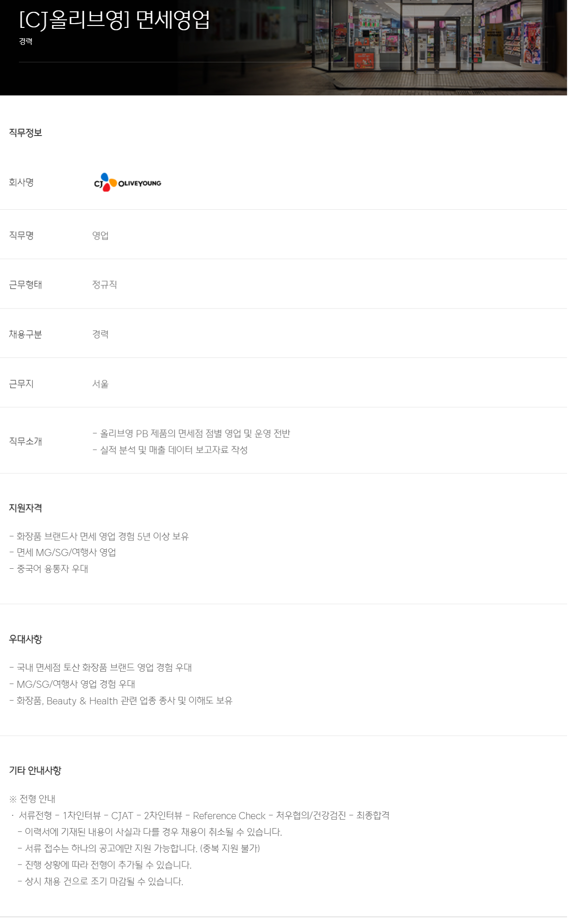
Task: Click the 직무소개 row label
Action: click(26, 441)
